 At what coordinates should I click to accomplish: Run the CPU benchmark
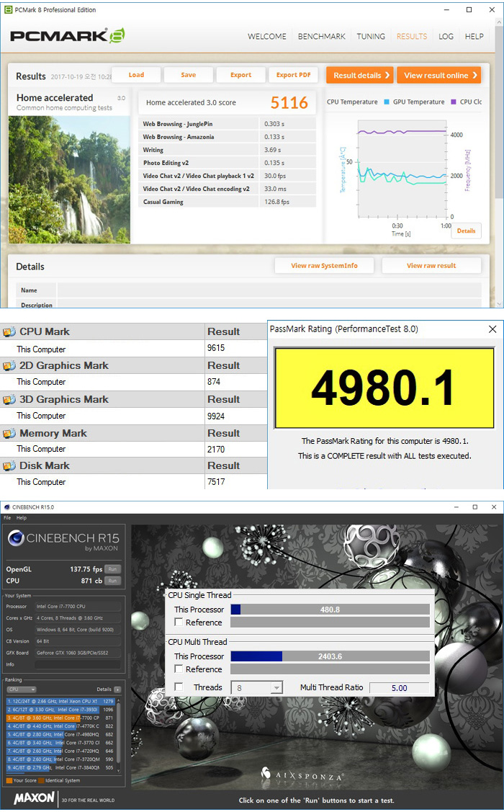point(112,581)
